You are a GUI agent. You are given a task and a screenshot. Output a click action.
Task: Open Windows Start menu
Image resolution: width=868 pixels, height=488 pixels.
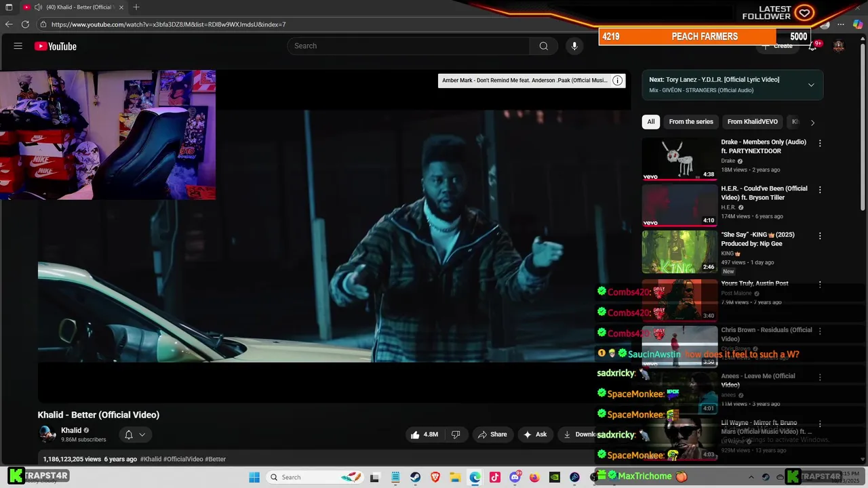[254, 477]
